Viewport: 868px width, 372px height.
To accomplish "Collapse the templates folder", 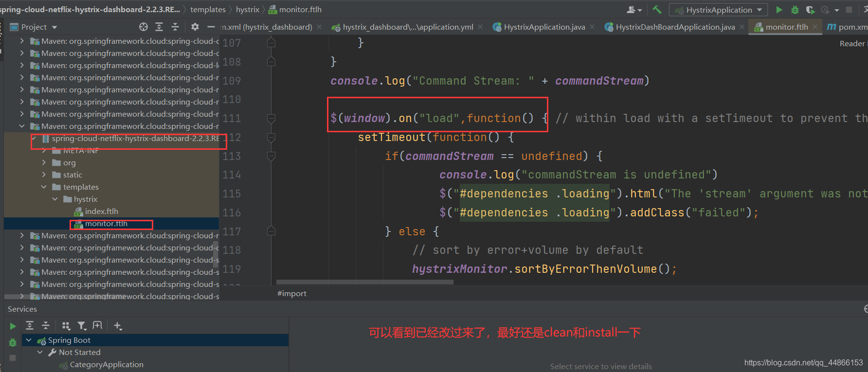I will 44,187.
